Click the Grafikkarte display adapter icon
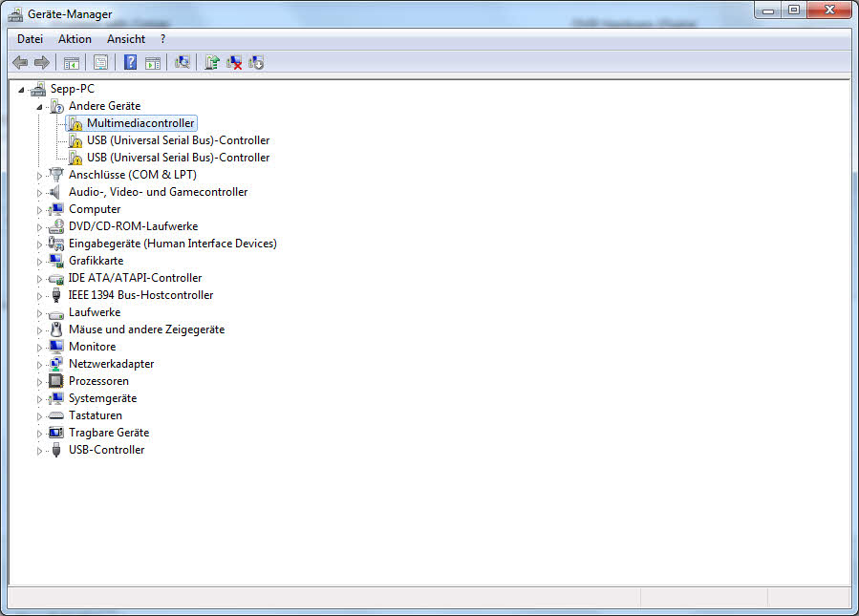859x616 pixels. coord(55,261)
